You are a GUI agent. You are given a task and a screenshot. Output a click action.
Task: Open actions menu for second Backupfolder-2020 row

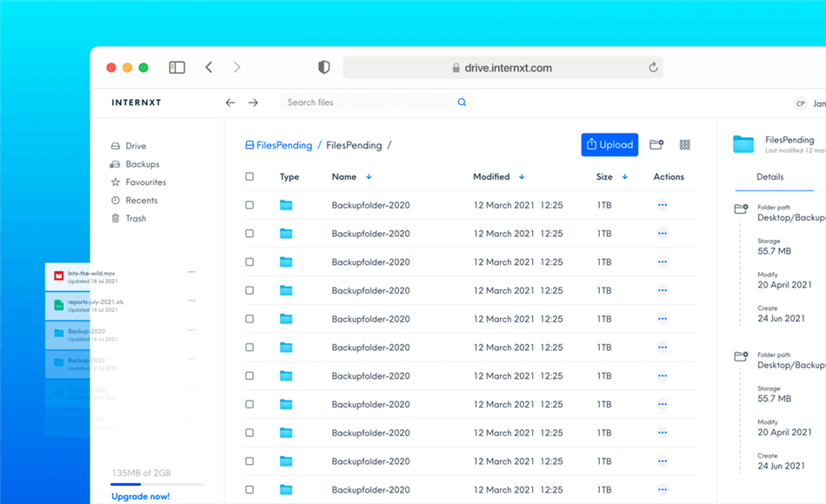click(663, 233)
